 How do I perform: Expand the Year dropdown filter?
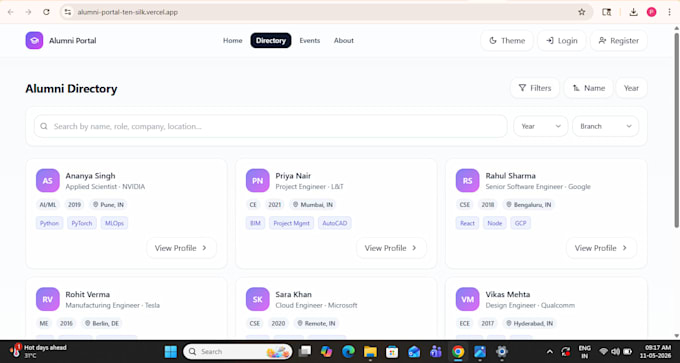tap(541, 126)
